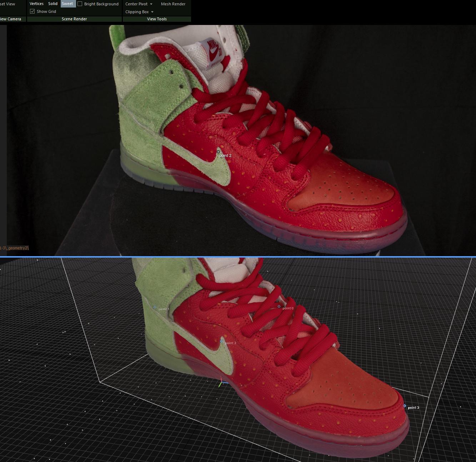476x462 pixels.
Task: Select control point 2 marker in upper photo view
Action: 219,152
